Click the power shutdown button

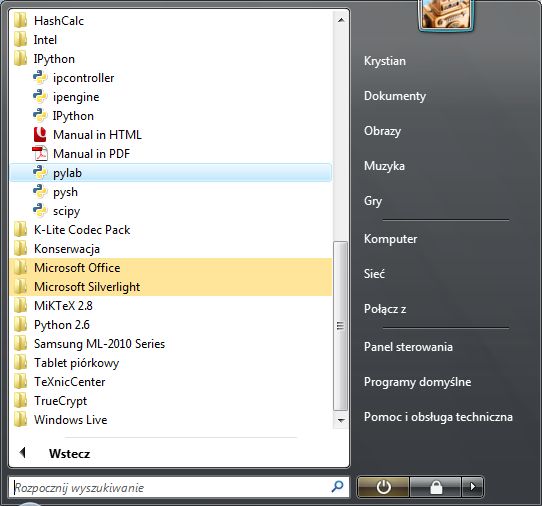[383, 487]
